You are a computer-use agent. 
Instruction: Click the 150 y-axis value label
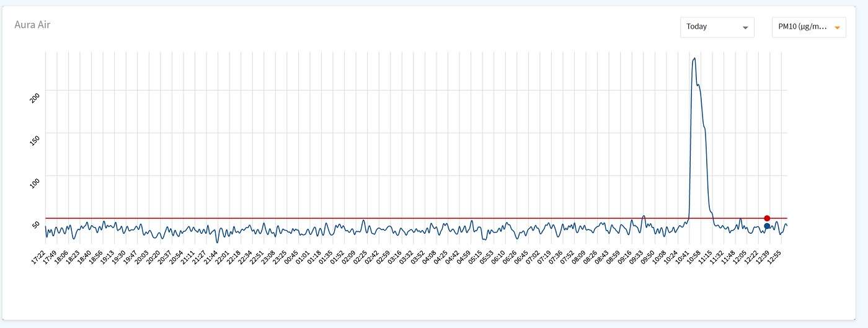tap(35, 140)
